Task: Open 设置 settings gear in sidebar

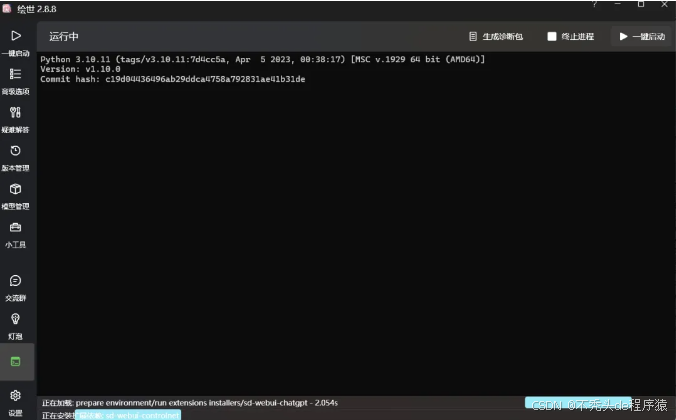Action: (x=16, y=403)
